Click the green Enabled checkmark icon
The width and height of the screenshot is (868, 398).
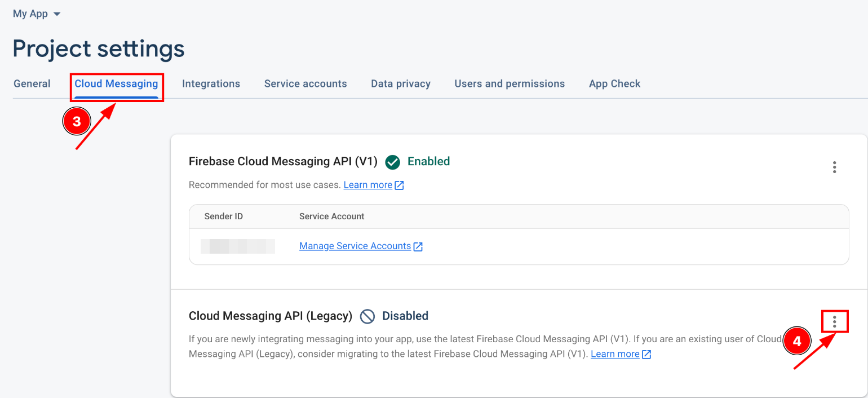[392, 162]
